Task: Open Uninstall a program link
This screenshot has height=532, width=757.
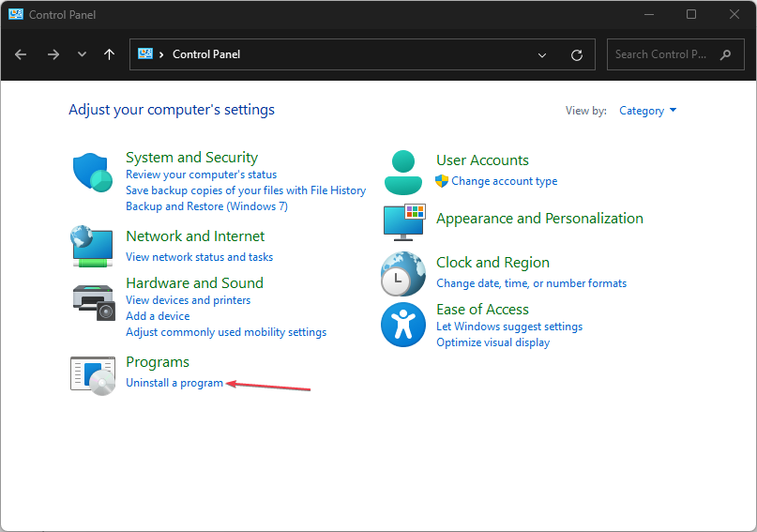Action: point(174,383)
